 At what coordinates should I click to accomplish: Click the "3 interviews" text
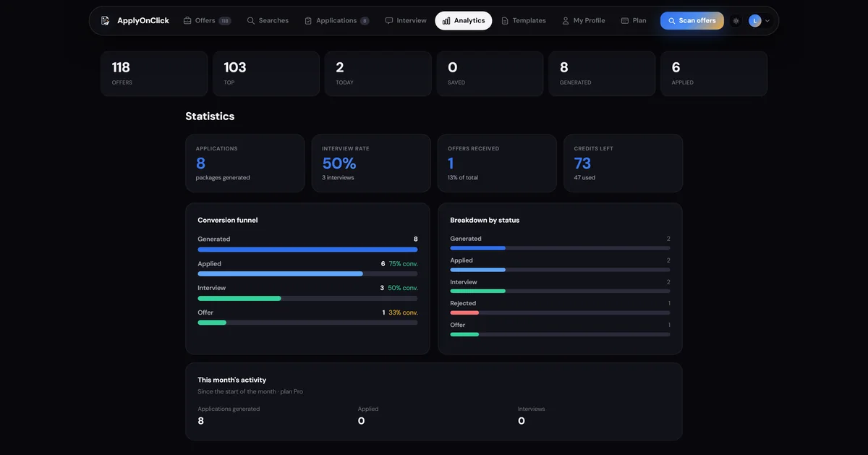pos(338,178)
